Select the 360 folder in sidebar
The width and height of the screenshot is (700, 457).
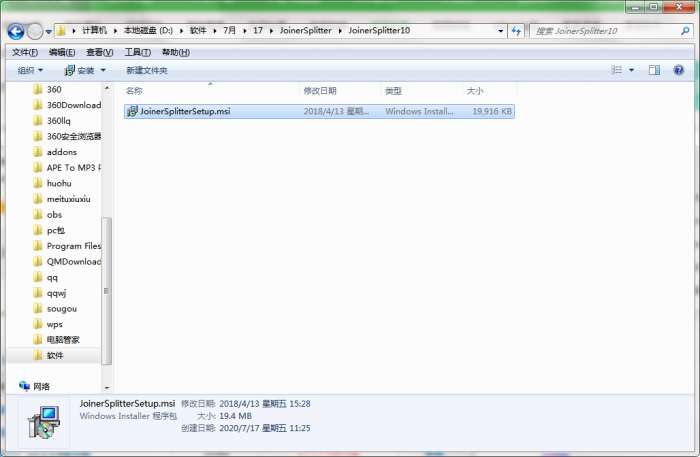point(54,89)
